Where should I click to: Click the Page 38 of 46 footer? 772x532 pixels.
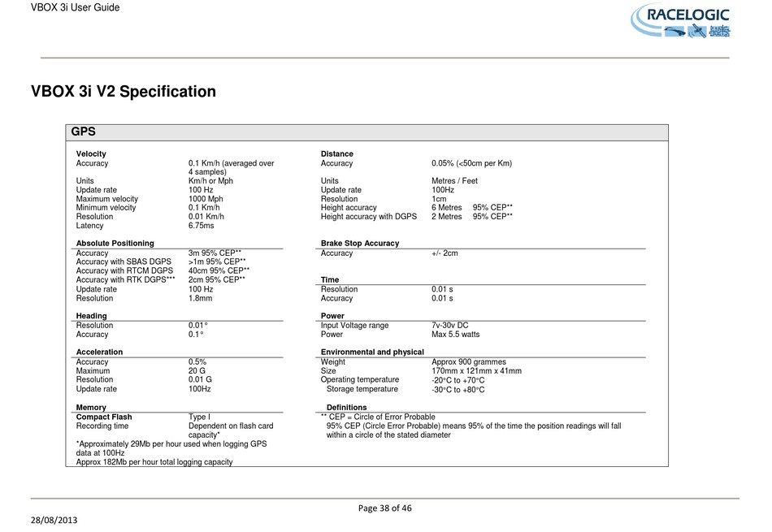click(x=385, y=508)
